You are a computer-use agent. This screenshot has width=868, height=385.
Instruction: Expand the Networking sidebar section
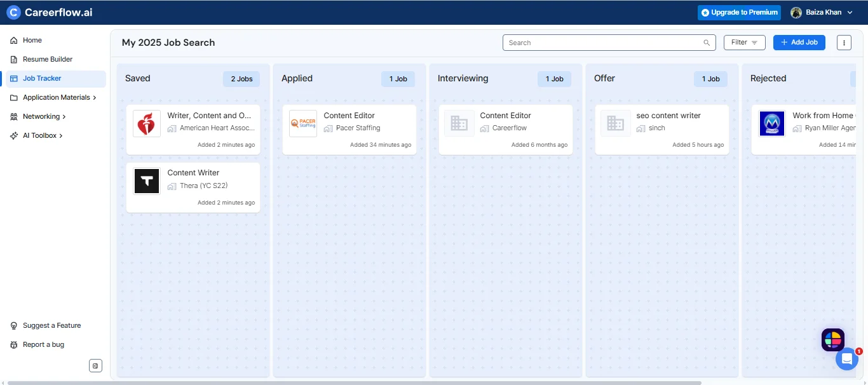[41, 116]
